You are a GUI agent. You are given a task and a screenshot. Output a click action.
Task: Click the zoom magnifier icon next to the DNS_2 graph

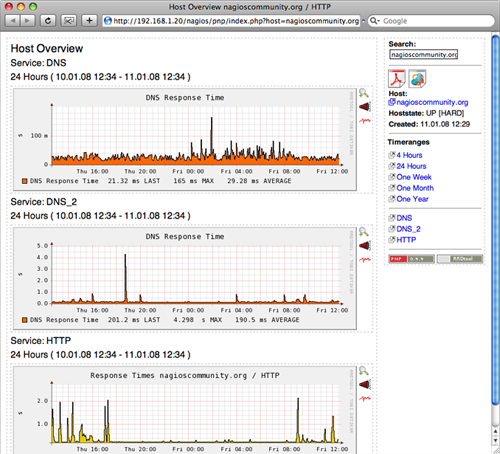tap(364, 232)
